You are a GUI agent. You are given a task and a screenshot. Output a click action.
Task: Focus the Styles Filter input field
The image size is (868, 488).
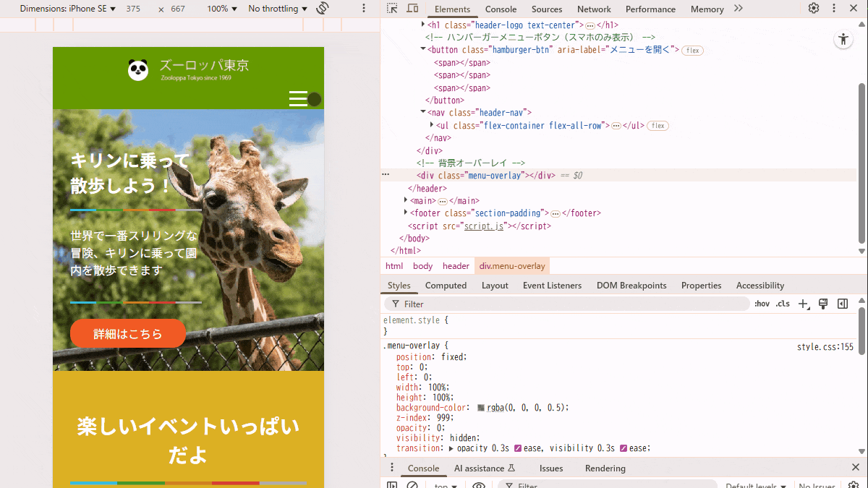tap(566, 304)
